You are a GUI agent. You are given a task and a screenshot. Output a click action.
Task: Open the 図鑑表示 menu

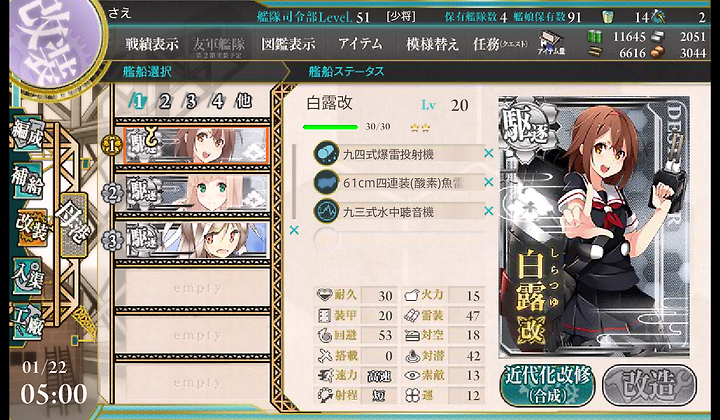click(x=288, y=44)
